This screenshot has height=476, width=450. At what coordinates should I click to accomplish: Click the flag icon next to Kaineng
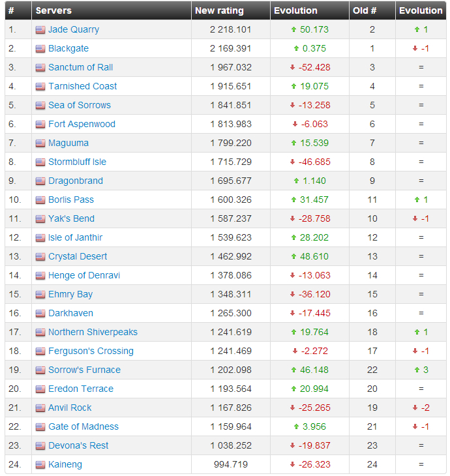tap(40, 464)
